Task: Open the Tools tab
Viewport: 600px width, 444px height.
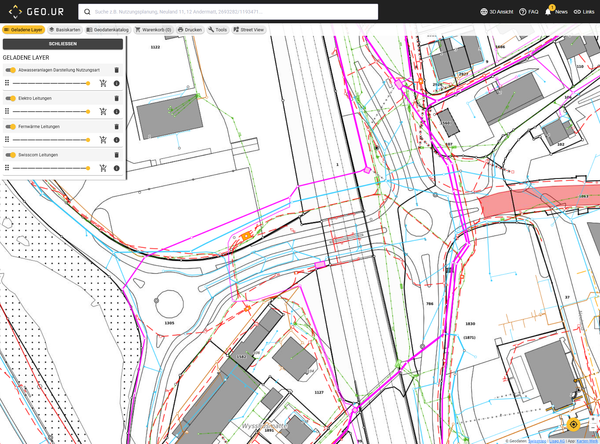Action: click(x=217, y=30)
